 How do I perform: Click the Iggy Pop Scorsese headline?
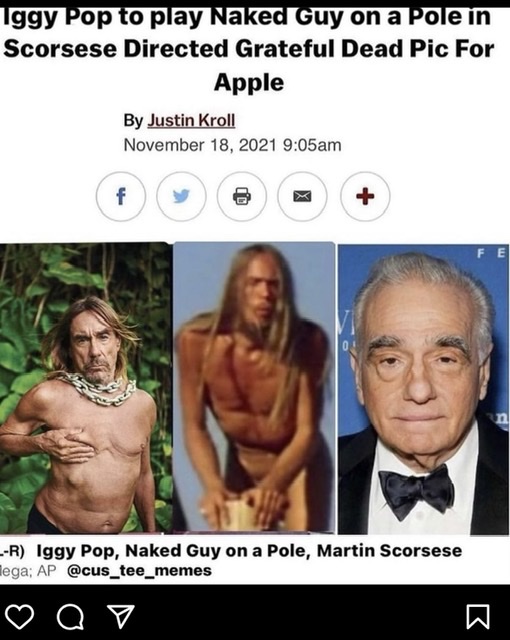(248, 49)
